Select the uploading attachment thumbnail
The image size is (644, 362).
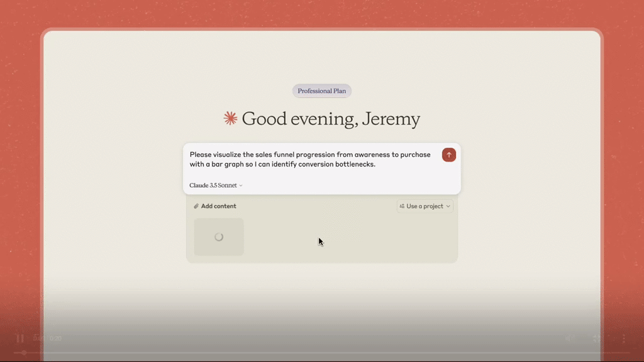pos(218,237)
